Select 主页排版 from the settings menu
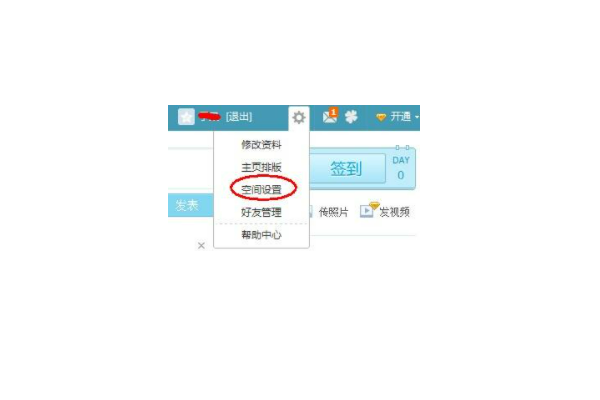 point(261,167)
